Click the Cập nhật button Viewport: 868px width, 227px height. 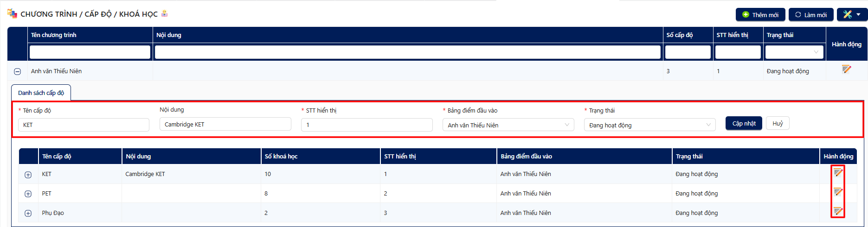click(x=744, y=124)
